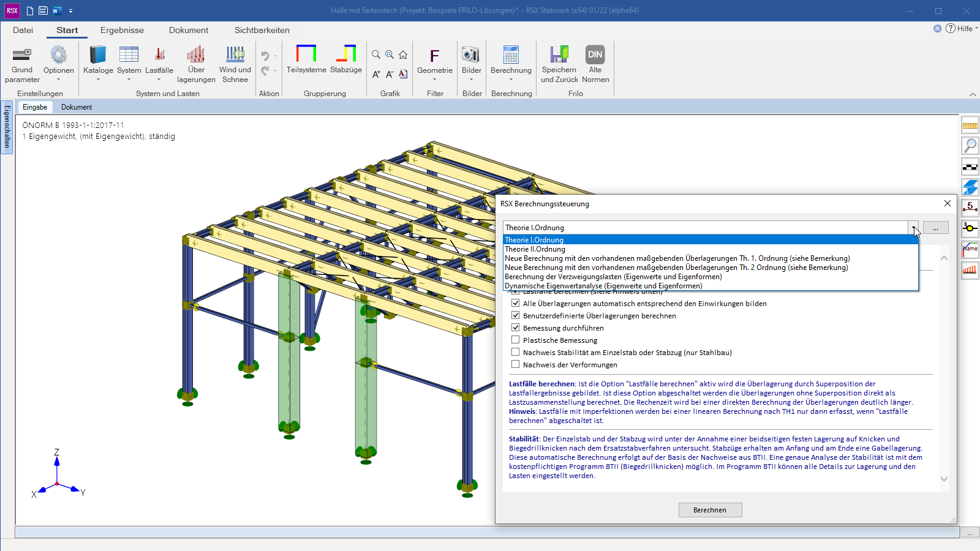Toggle steel profile display icon in right sidebar
This screenshot has height=551, width=980.
970,187
